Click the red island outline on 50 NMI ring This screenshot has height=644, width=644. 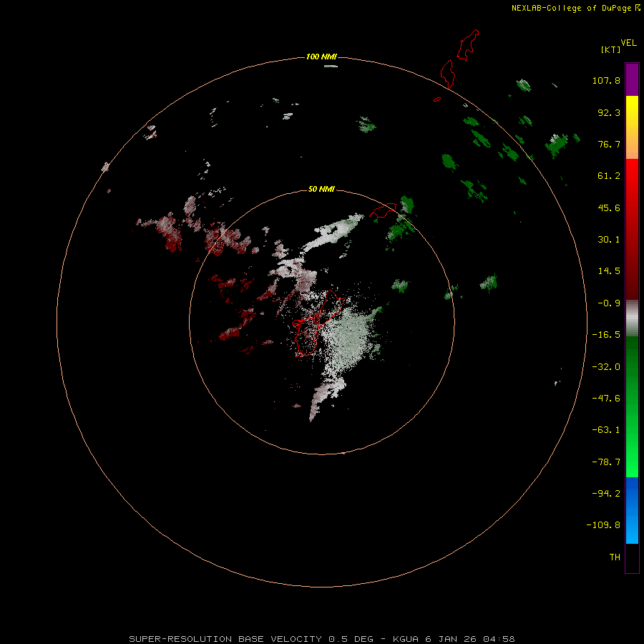[x=384, y=210]
